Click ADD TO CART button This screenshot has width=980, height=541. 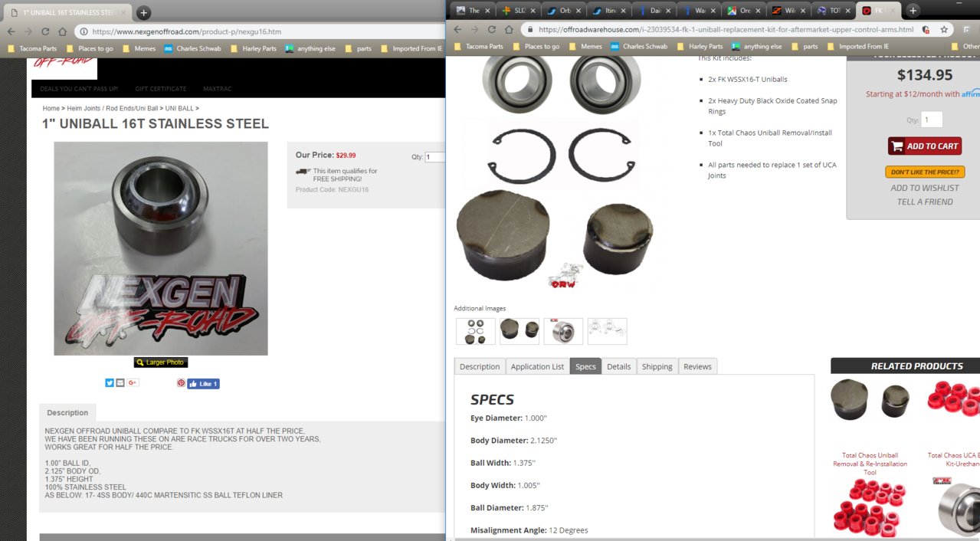tap(925, 146)
